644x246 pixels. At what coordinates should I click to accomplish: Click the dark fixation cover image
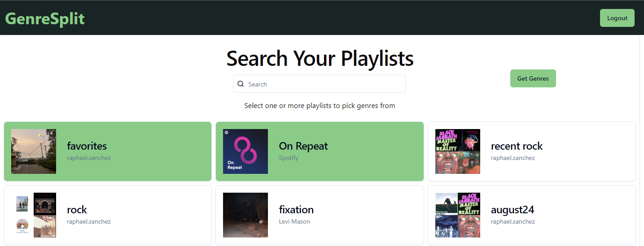(245, 215)
